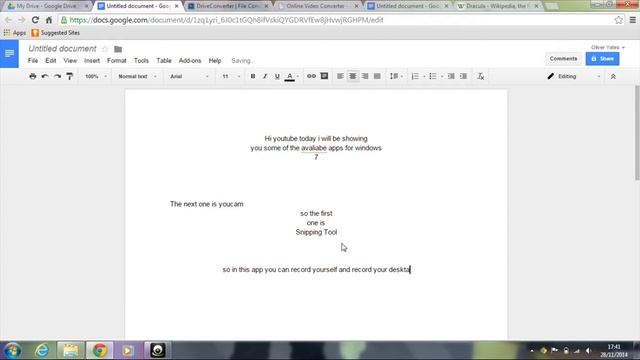Toggle italic formatting
This screenshot has height=360, width=640.
[x=265, y=76]
